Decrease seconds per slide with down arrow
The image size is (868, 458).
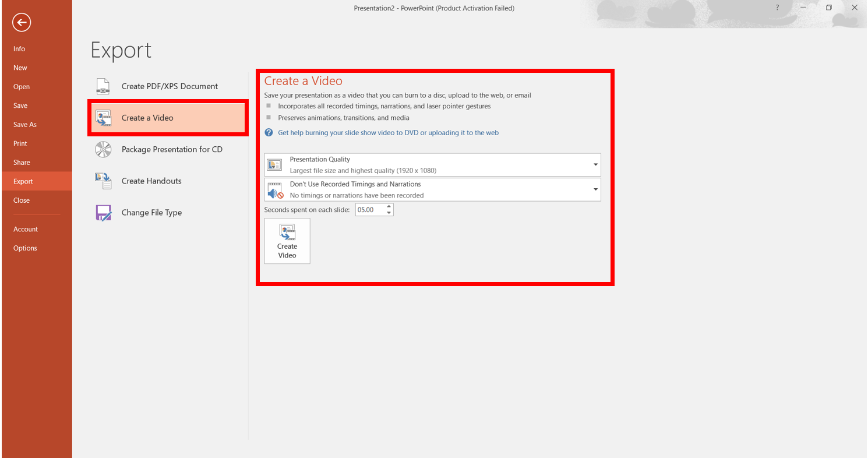point(389,213)
